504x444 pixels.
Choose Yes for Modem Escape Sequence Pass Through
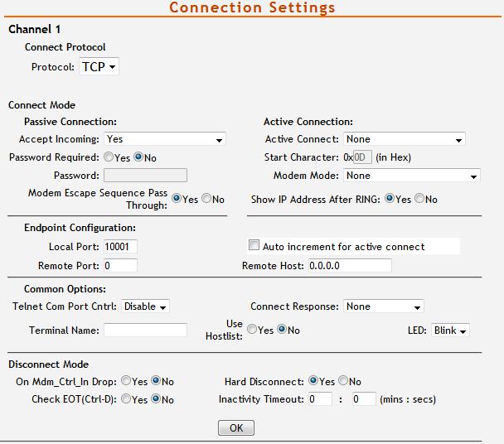pyautogui.click(x=177, y=198)
